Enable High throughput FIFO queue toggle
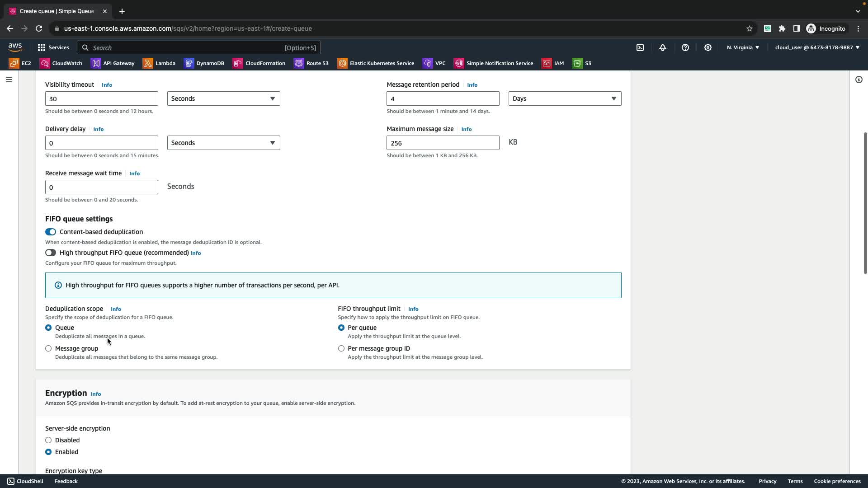This screenshot has height=488, width=868. click(51, 253)
